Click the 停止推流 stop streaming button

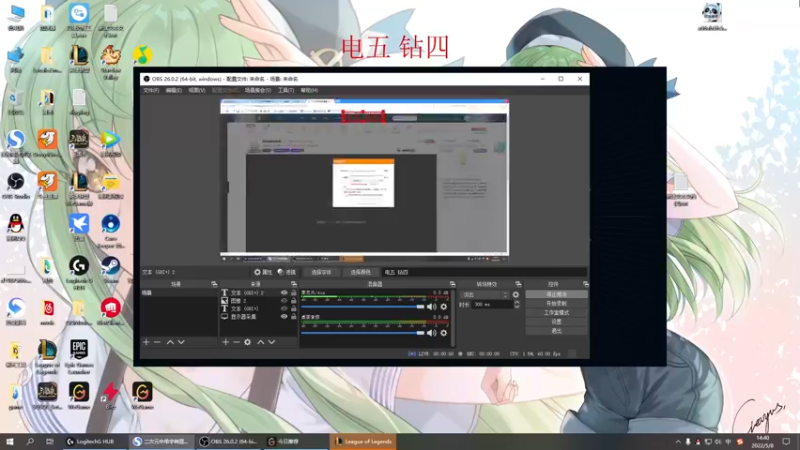[x=556, y=294]
